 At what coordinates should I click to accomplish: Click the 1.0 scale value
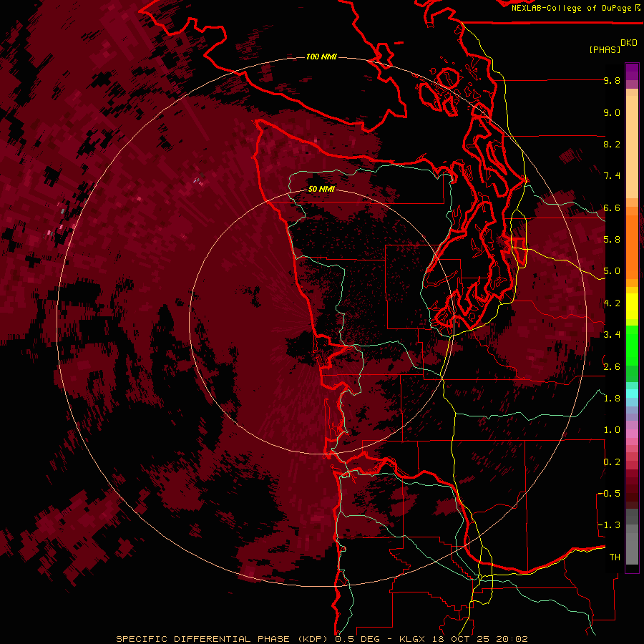(x=612, y=430)
